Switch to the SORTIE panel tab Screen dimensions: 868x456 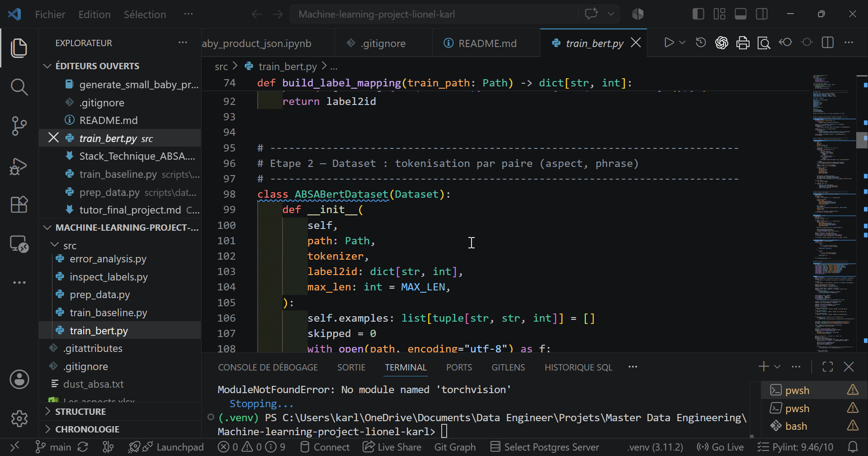(351, 367)
